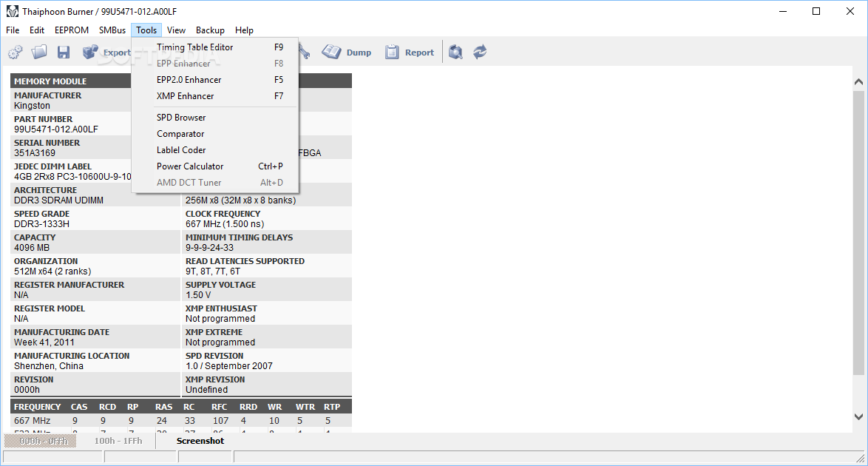Click serial number 351A3169

pos(34,153)
